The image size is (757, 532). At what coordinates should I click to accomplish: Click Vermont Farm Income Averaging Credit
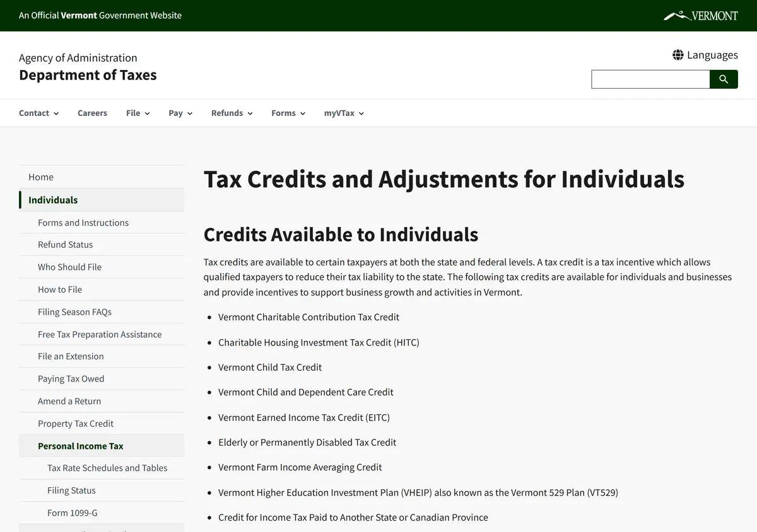point(300,467)
